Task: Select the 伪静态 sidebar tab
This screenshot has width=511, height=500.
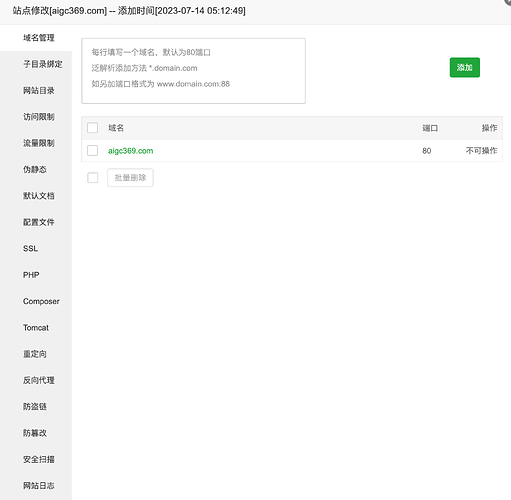Action: point(36,169)
